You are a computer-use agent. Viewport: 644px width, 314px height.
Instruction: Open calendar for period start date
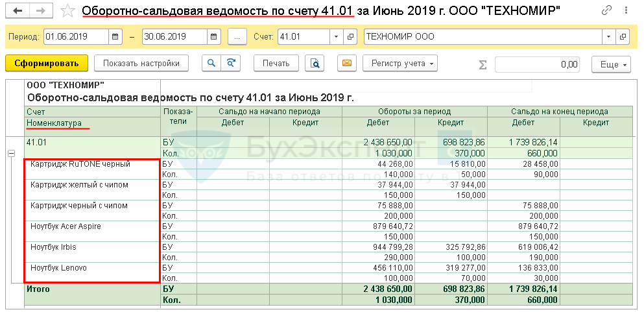115,37
